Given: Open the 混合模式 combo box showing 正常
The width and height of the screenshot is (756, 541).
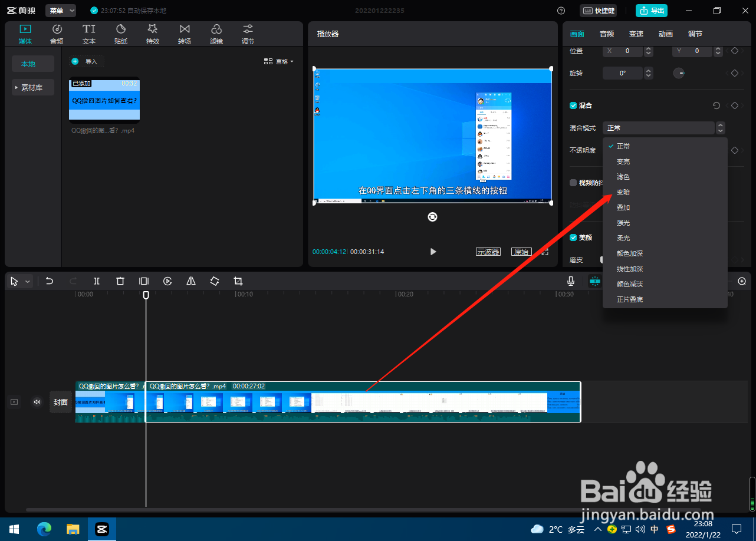Looking at the screenshot, I should [659, 128].
